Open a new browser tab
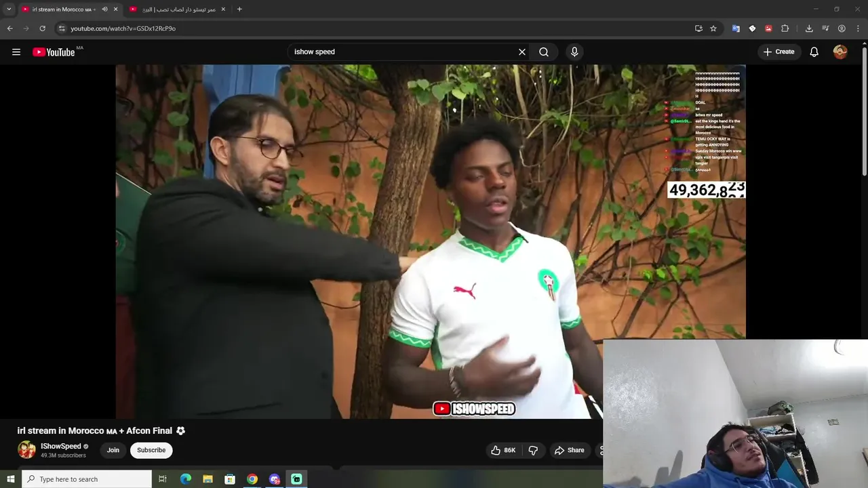 click(239, 9)
